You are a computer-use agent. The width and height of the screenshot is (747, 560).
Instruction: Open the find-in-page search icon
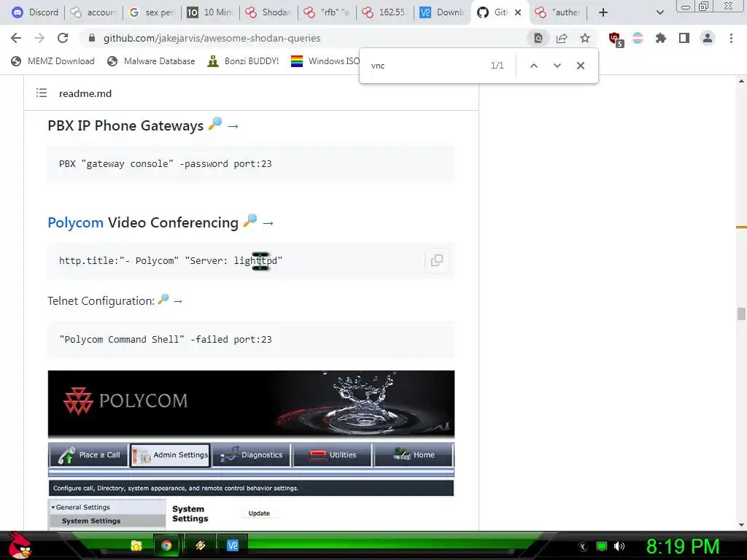click(538, 38)
